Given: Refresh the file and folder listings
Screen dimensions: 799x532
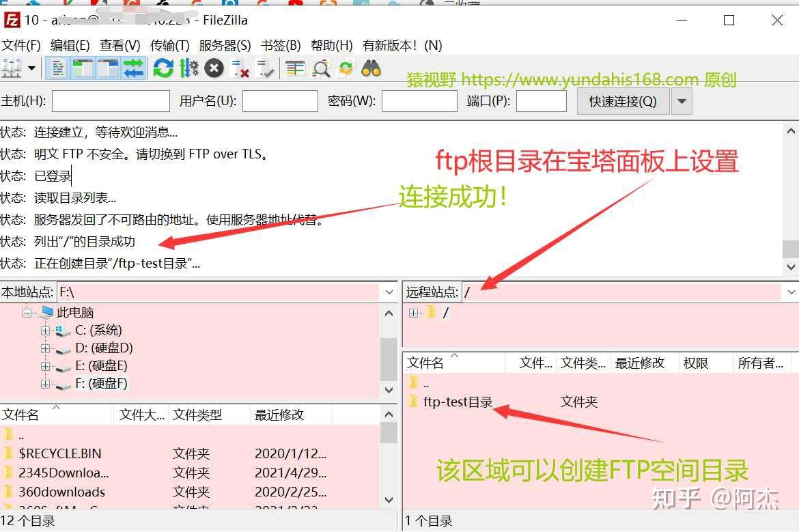Looking at the screenshot, I should tap(163, 68).
